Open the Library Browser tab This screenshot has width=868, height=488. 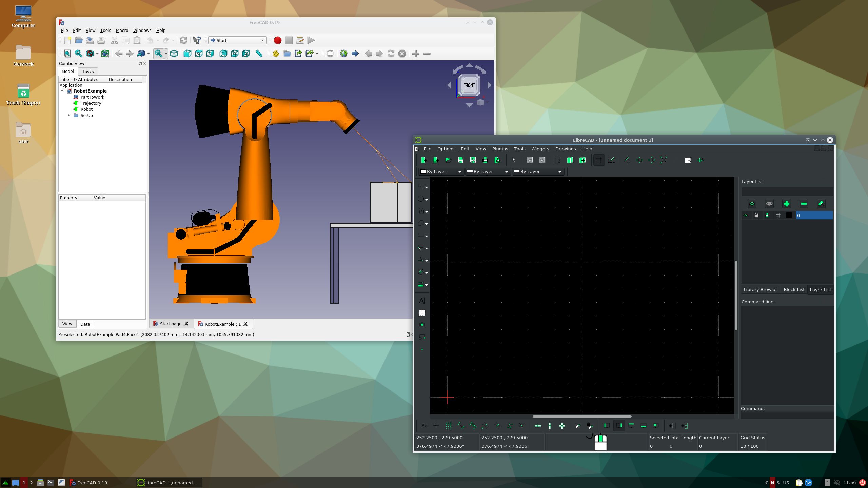tap(761, 289)
